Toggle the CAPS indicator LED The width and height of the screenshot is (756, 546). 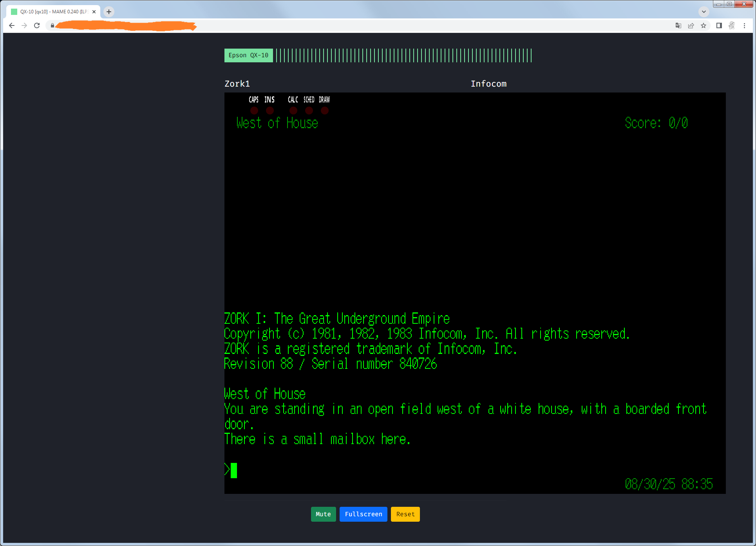[x=254, y=111]
